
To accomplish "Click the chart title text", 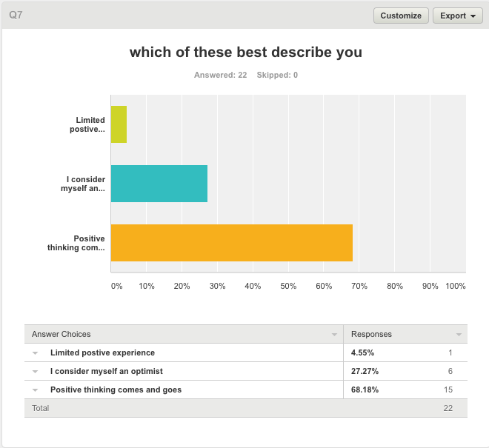I will [x=245, y=53].
